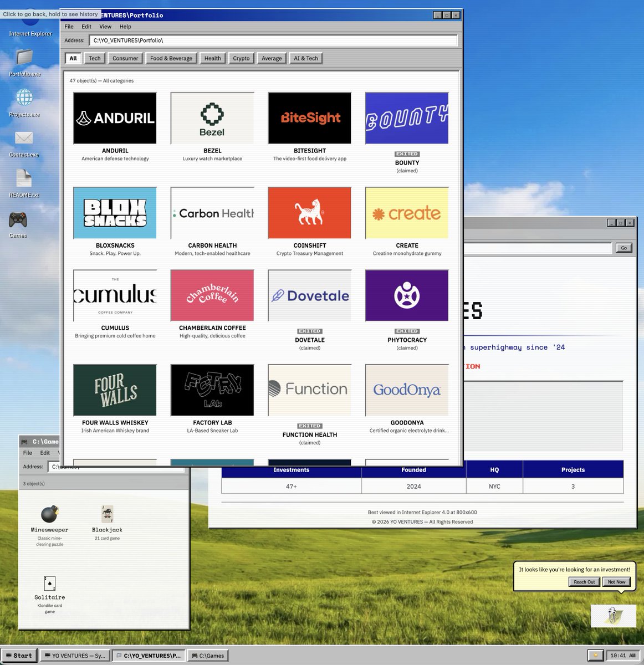Open the BiteSight logo tile

click(310, 118)
